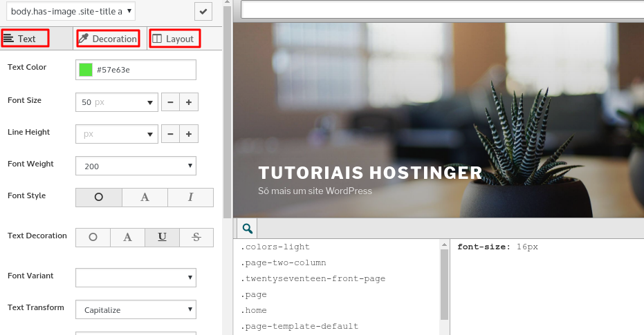Select Text Decoration none circle option
Screen dimensions: 644x335
click(x=93, y=238)
